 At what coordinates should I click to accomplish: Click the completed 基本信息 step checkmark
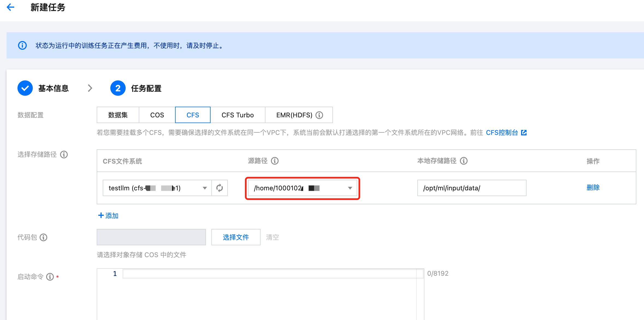(x=25, y=88)
